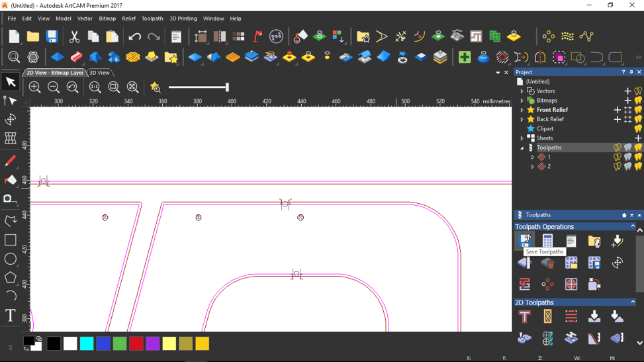Select the Flood Fill tool
This screenshot has width=644, height=362.
tap(11, 180)
